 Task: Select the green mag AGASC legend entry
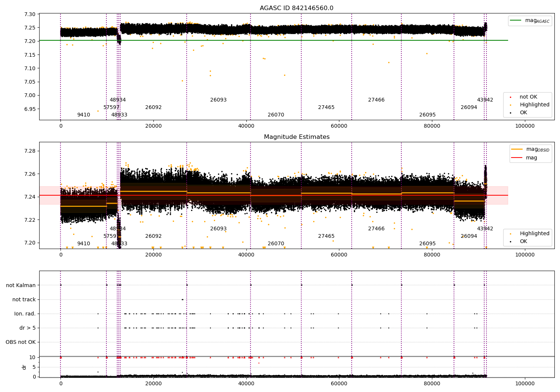[530, 21]
